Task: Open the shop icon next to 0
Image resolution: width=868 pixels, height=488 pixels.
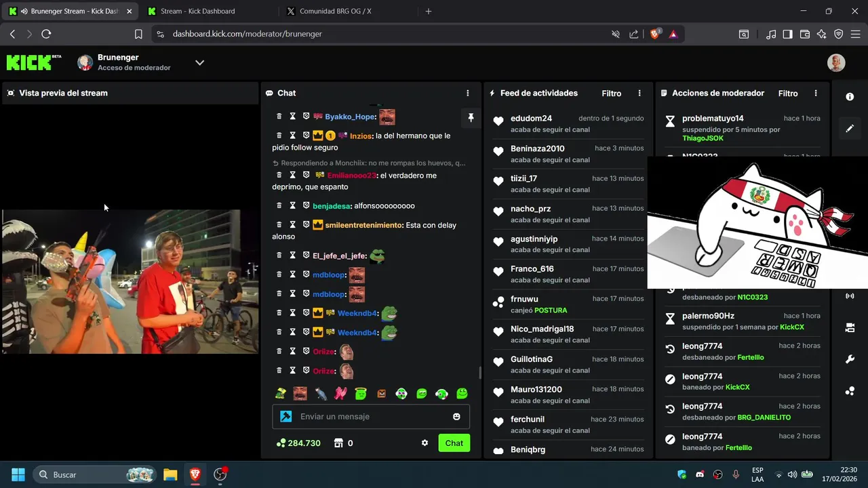Action: point(338,443)
